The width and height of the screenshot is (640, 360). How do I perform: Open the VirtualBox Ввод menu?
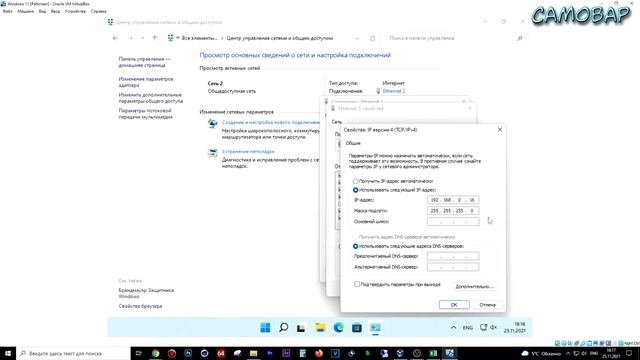click(x=55, y=11)
